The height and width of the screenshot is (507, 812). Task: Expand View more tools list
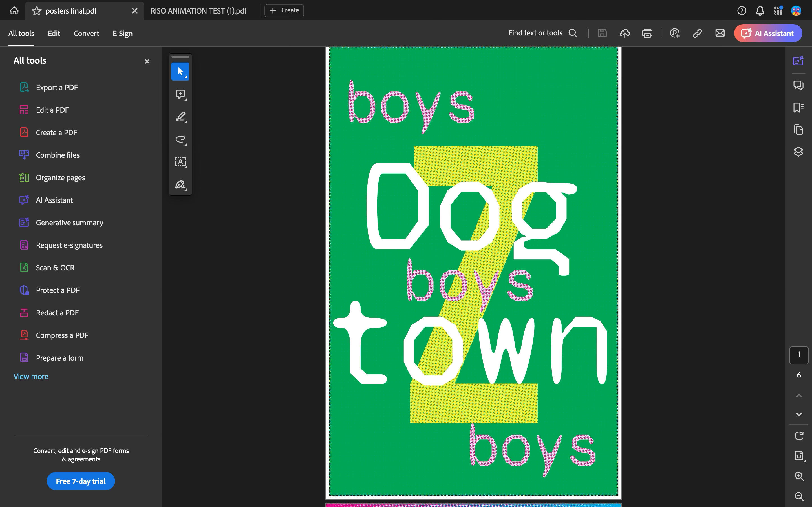tap(31, 377)
